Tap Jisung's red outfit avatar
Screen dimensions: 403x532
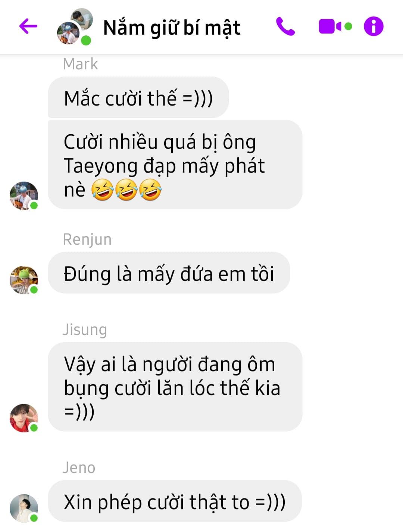[24, 418]
